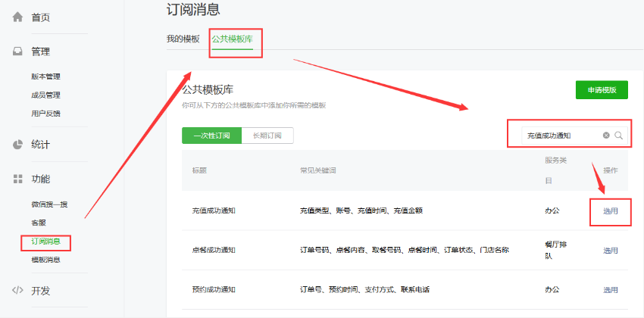Open the 公共模板库 tab
This screenshot has height=318, width=644.
pos(232,39)
